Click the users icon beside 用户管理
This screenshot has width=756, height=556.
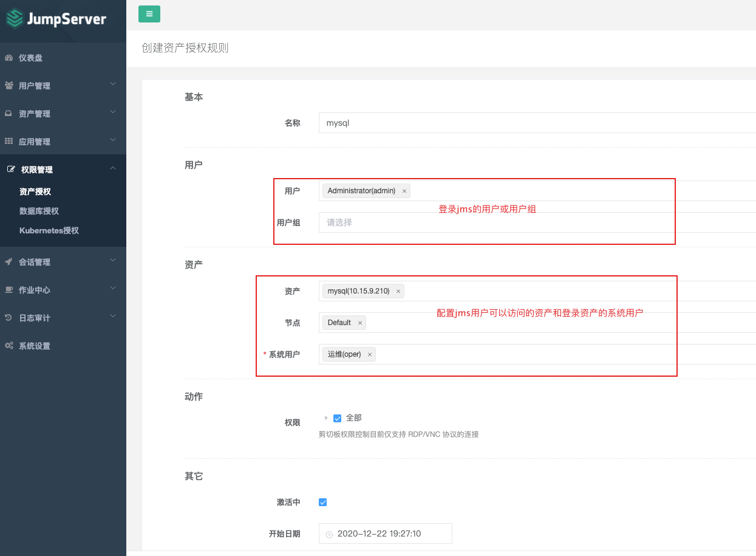click(9, 86)
